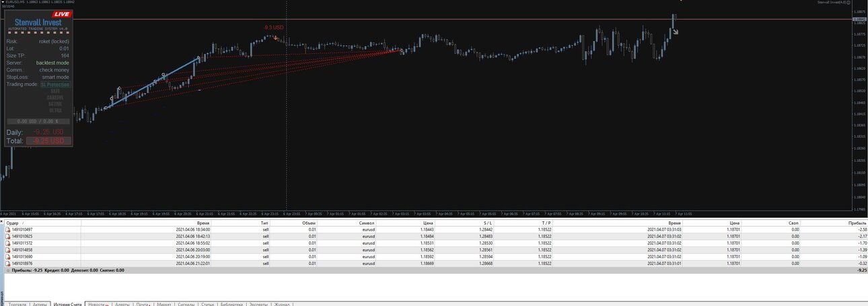Open the Журнал tab
Image resolution: width=868 pixels, height=306 pixels.
tap(282, 304)
